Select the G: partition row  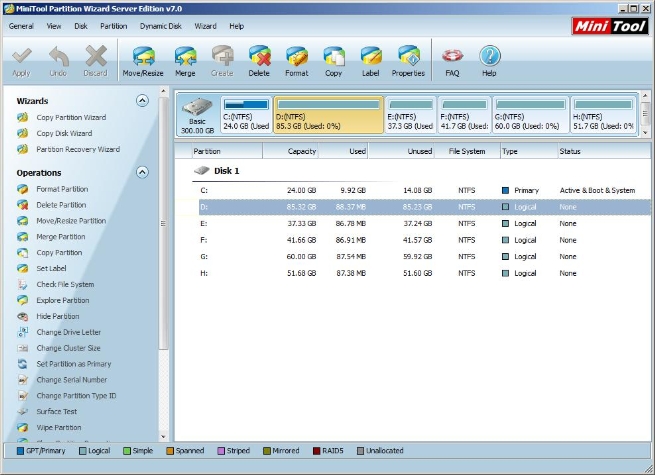coord(424,257)
